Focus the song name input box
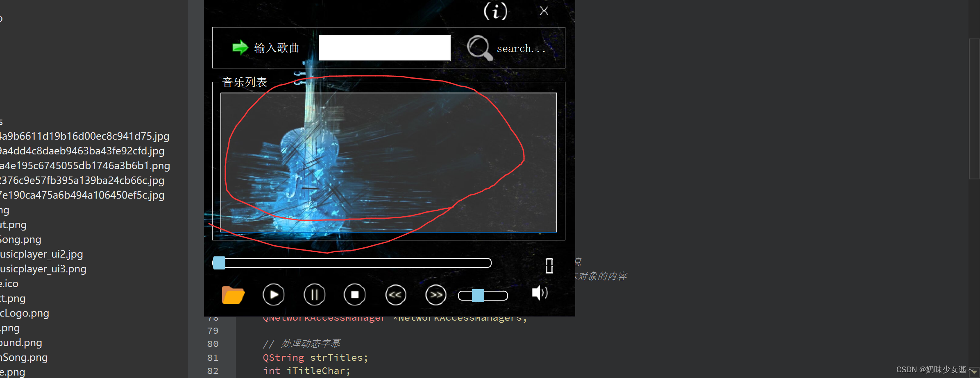 point(384,48)
